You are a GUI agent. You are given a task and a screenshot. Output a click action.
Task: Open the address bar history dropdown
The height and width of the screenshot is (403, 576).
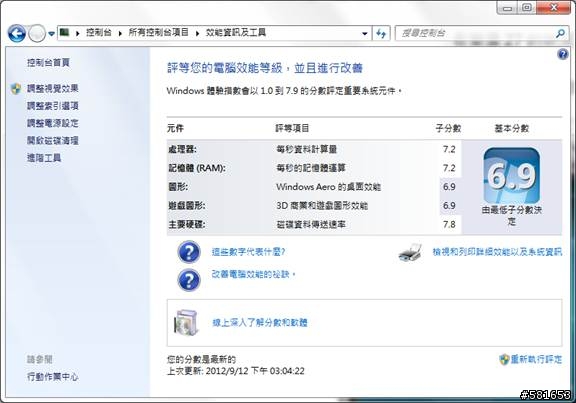[364, 33]
